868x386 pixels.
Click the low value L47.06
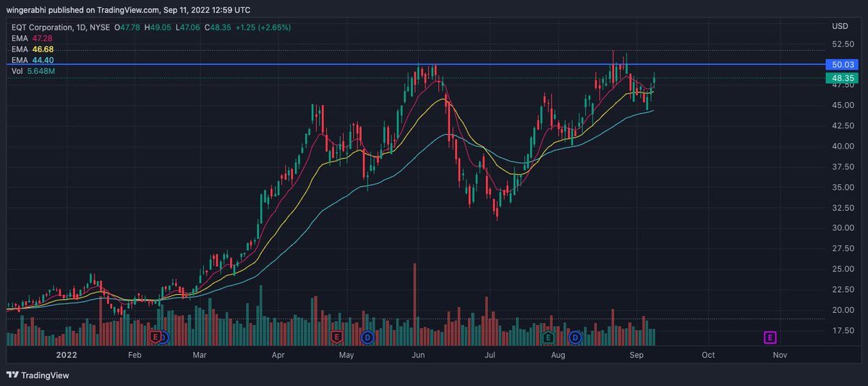point(190,28)
